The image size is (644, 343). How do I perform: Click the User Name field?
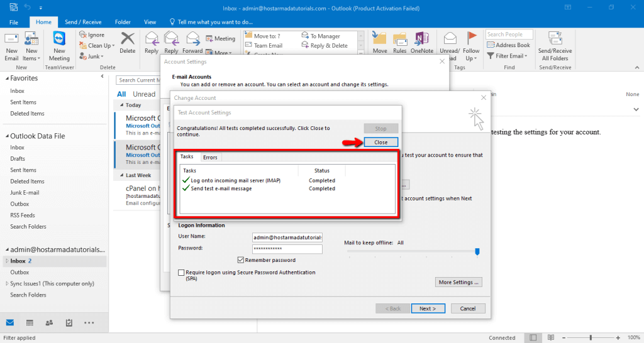tap(287, 237)
